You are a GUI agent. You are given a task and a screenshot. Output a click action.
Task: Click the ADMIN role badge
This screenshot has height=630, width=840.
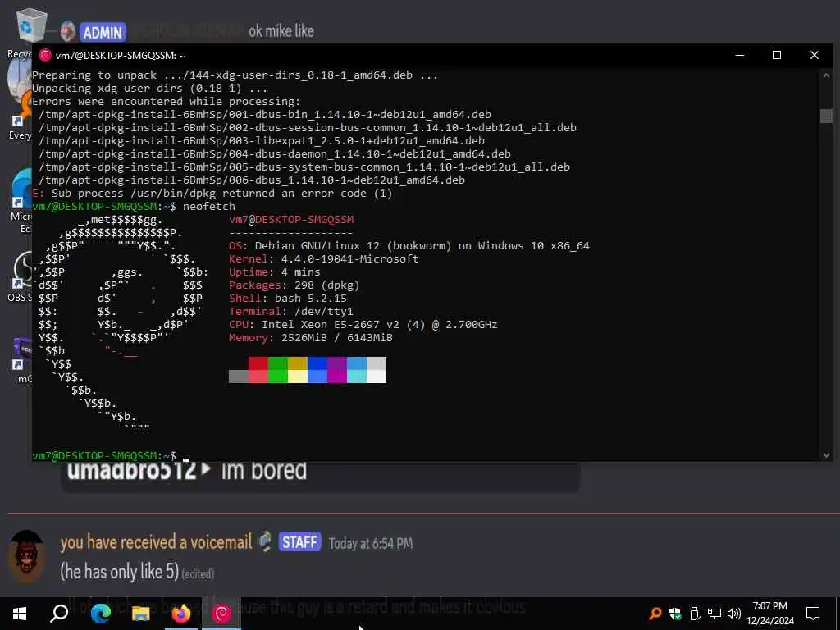[x=103, y=33]
